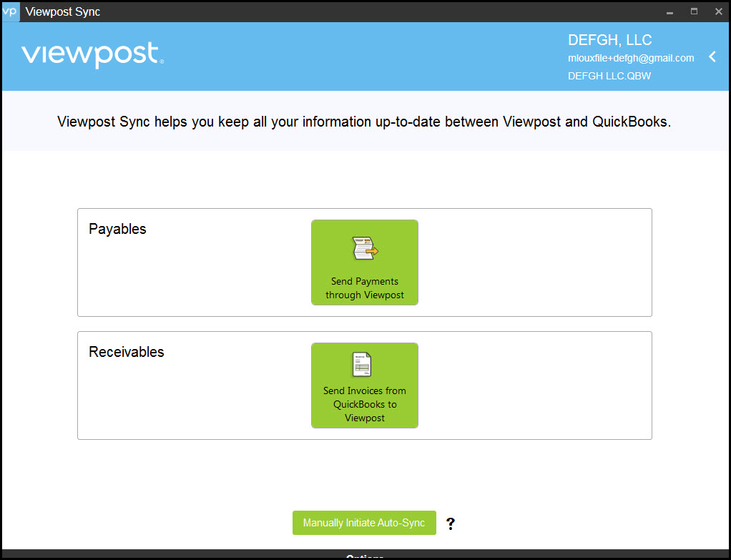The height and width of the screenshot is (560, 731).
Task: Maximize the Viewpost Sync window
Action: (x=695, y=11)
